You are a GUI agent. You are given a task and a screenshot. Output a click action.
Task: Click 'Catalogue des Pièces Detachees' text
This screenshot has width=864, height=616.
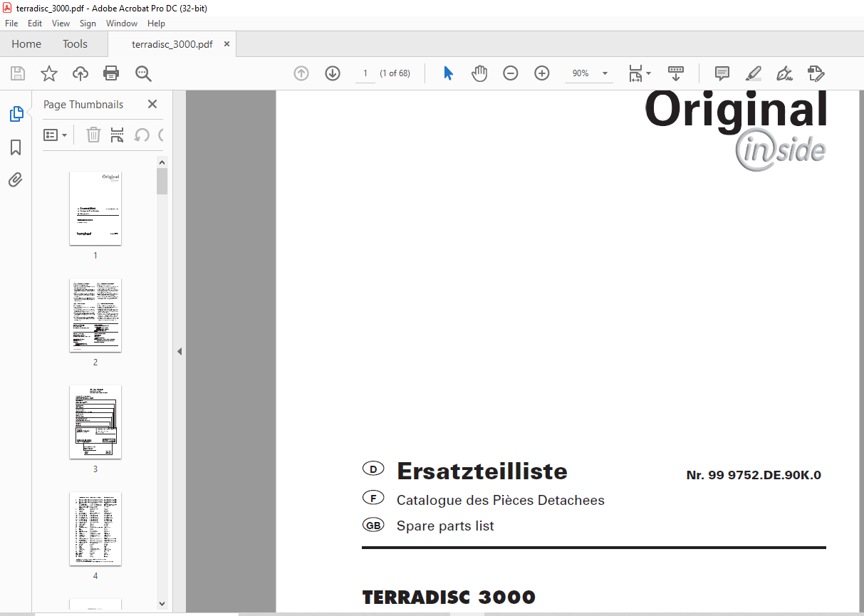501,501
